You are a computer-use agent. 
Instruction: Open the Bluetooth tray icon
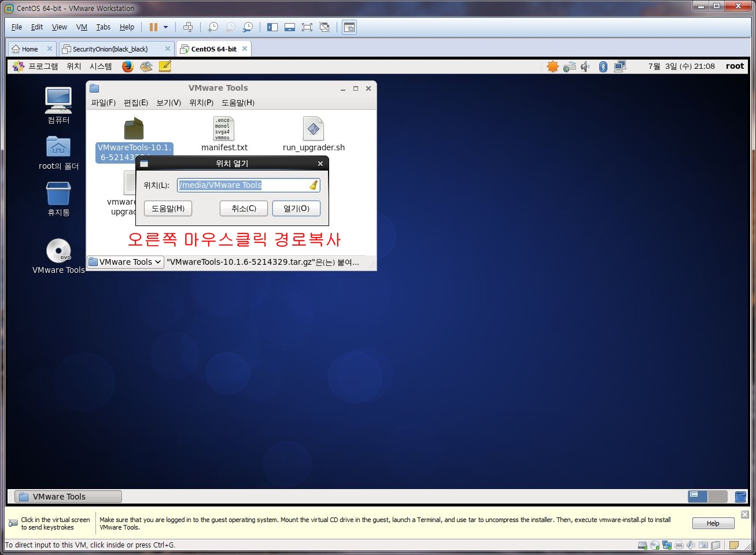click(x=603, y=66)
